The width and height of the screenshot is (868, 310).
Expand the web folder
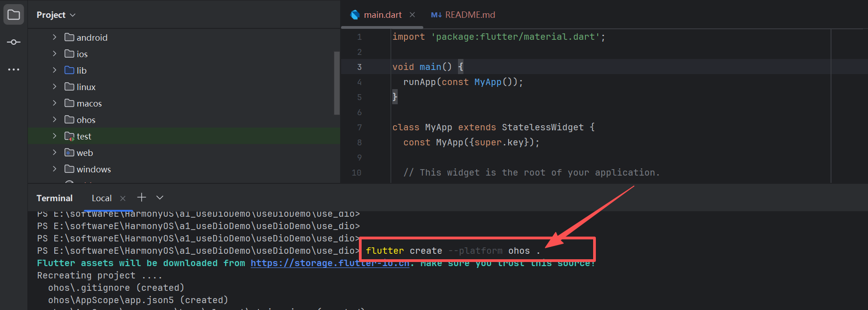click(x=54, y=152)
